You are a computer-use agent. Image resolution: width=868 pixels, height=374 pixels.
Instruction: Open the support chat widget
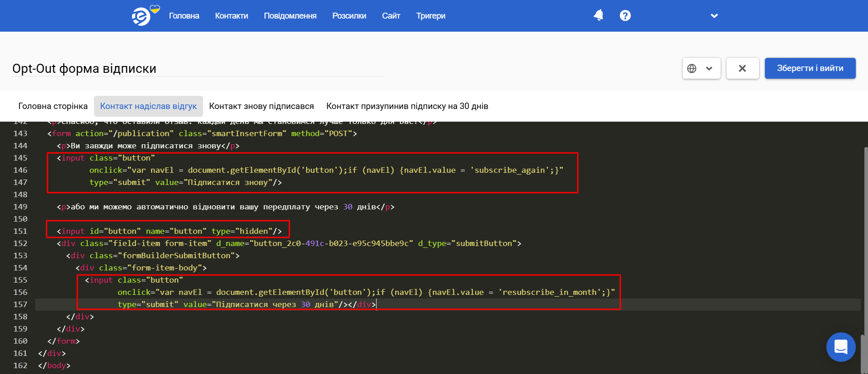point(841,347)
